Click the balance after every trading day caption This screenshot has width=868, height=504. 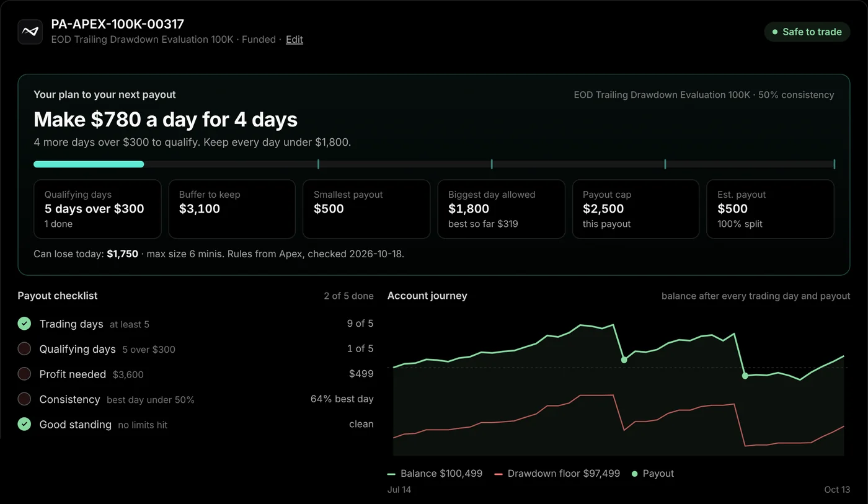tap(756, 296)
